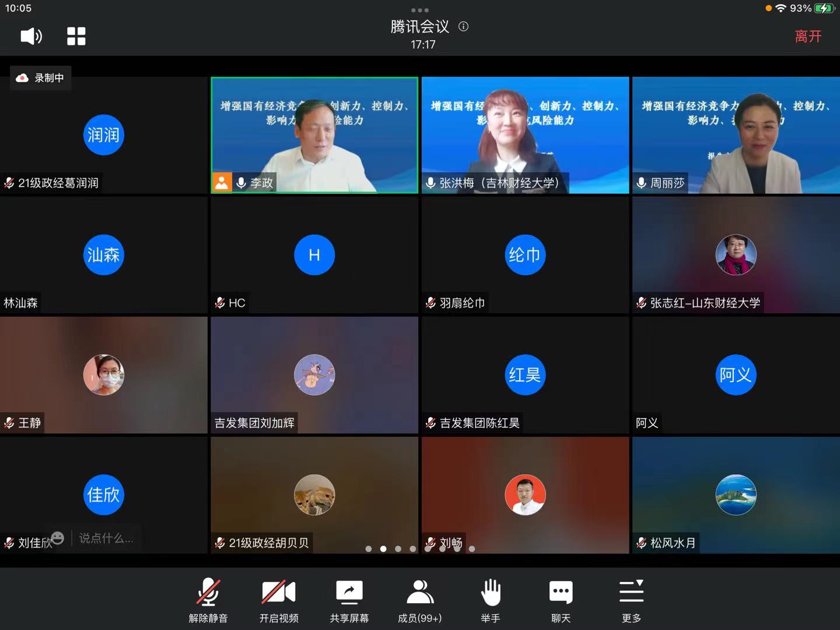Tap the speaker audio output icon

coord(31,36)
